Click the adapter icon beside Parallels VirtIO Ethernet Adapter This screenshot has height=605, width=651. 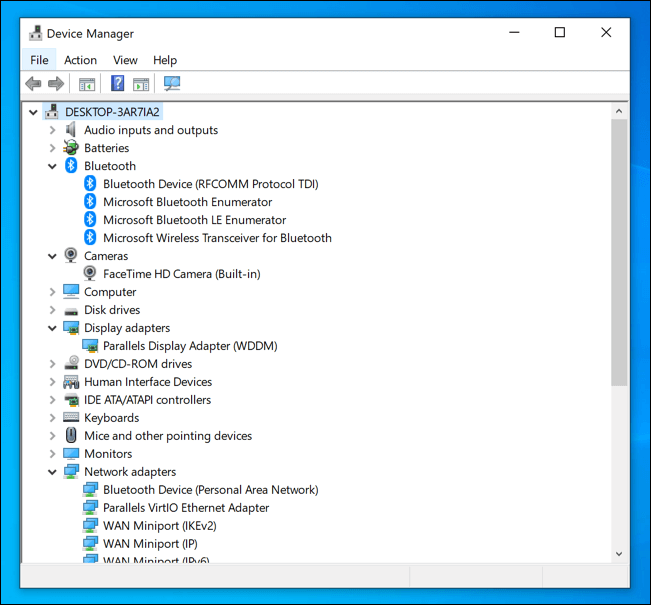point(90,507)
